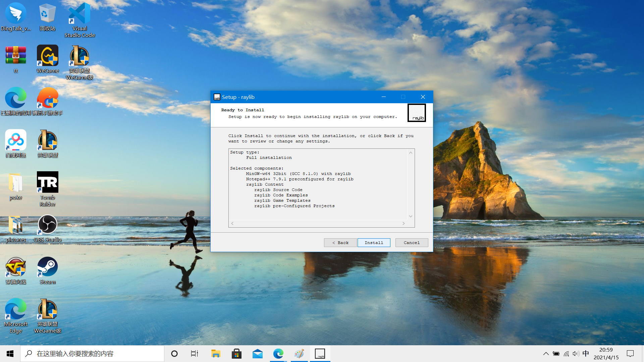Screen dimensions: 644x362
Task: Cancel the raylib setup
Action: 412,243
